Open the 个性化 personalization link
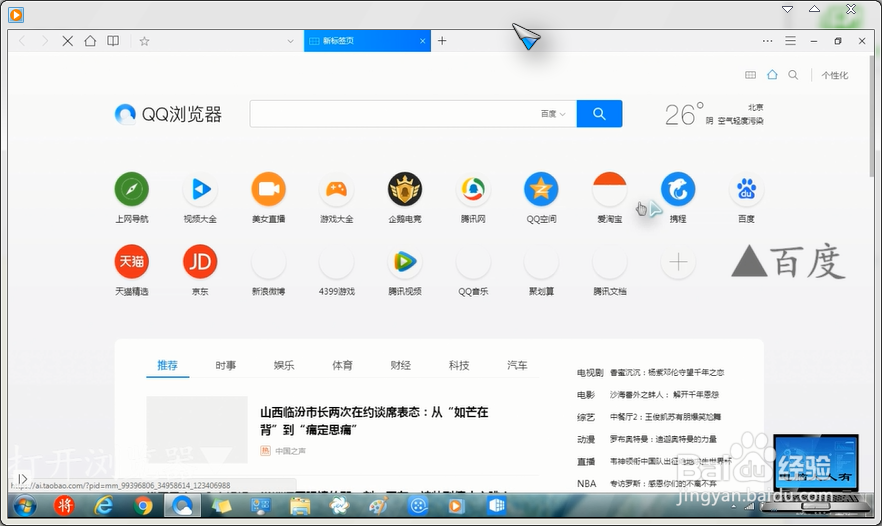The width and height of the screenshot is (882, 526). click(834, 75)
